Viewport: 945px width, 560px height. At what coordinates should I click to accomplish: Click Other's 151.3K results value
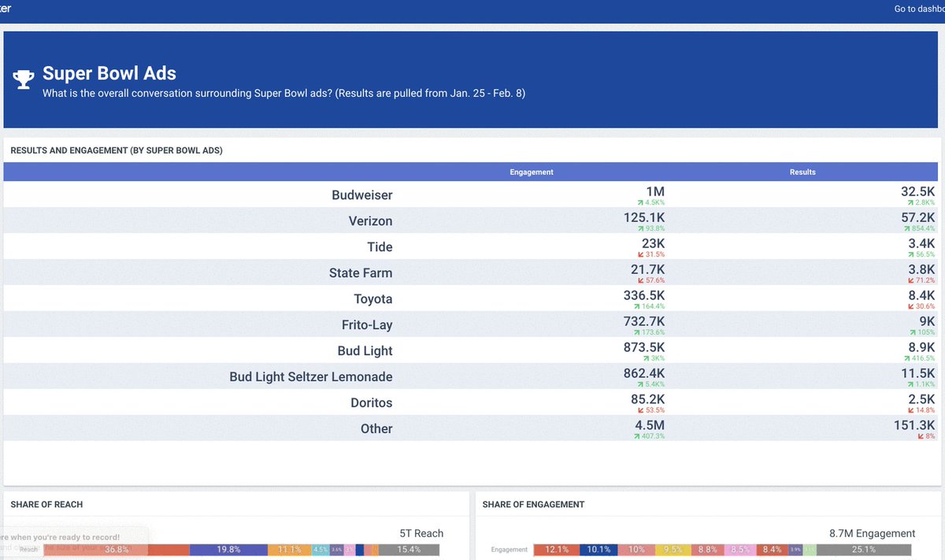(x=915, y=425)
